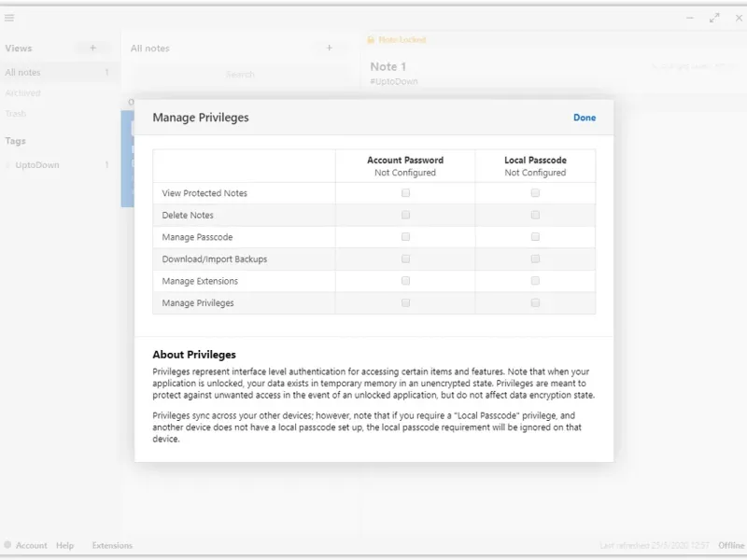Viewport: 747px width, 560px height.
Task: Click the Manage Privileges row label
Action: click(198, 302)
